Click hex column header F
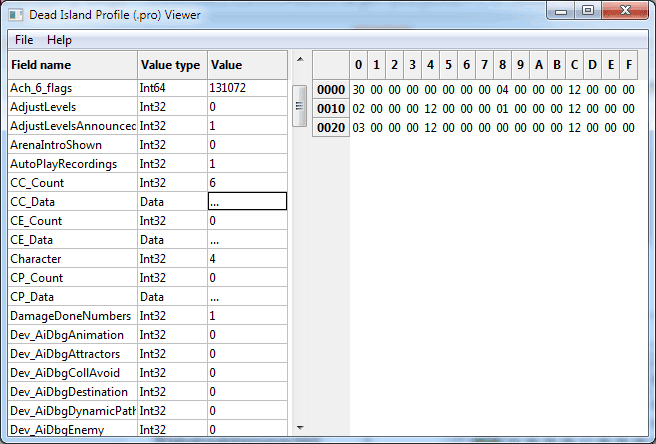The height and width of the screenshot is (444, 656). [628, 65]
